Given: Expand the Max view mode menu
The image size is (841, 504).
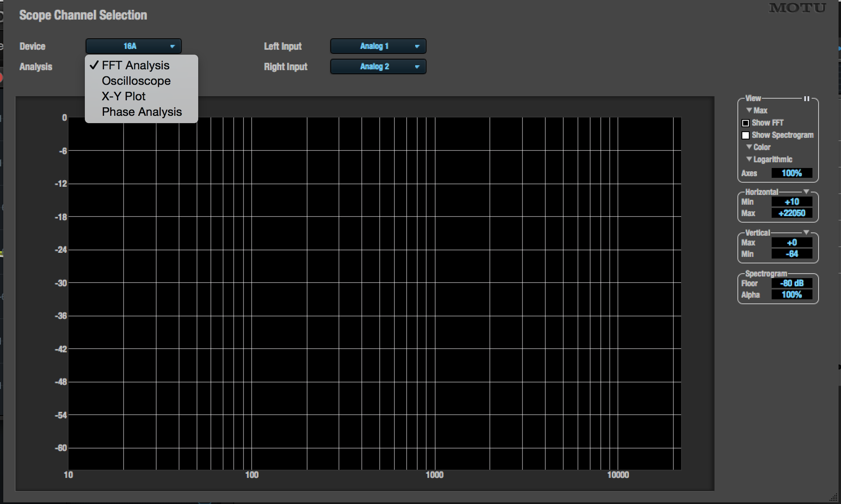Looking at the screenshot, I should coord(757,111).
